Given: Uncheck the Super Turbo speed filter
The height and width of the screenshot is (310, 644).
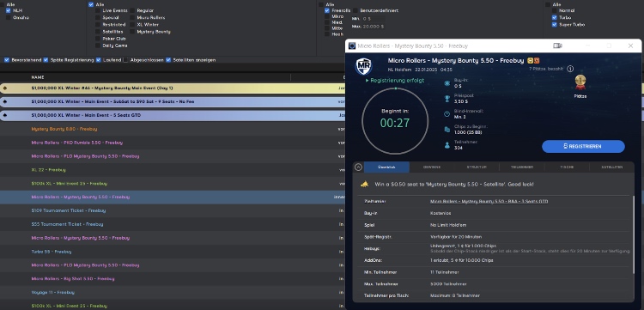Looking at the screenshot, I should 554,25.
